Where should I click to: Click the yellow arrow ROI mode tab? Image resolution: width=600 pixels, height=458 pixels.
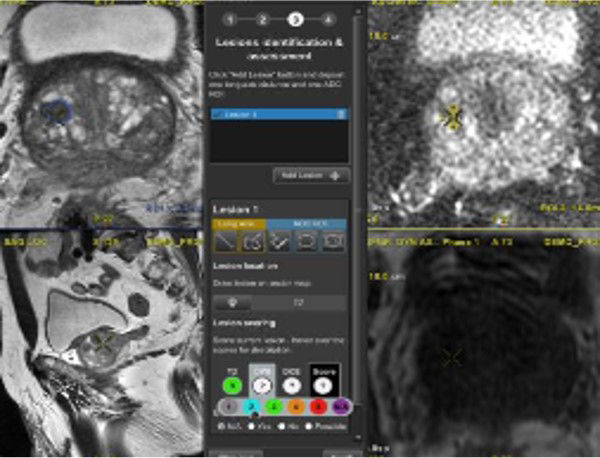239,224
